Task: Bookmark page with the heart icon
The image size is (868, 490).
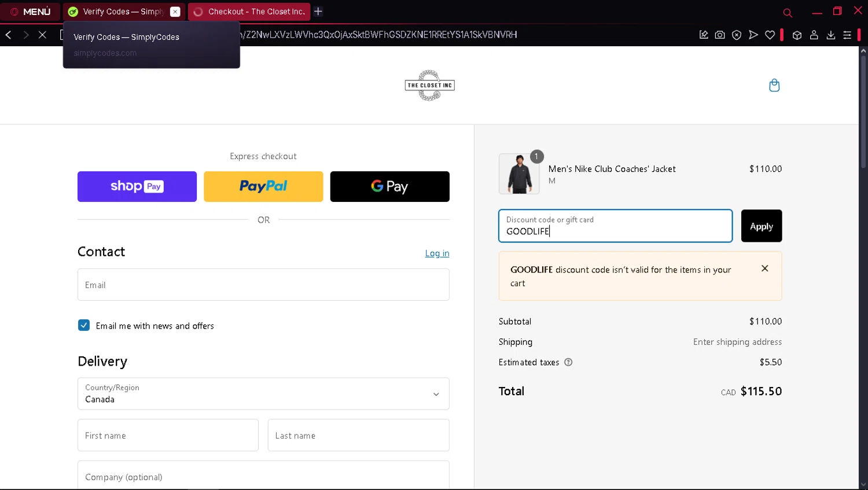Action: pos(770,35)
